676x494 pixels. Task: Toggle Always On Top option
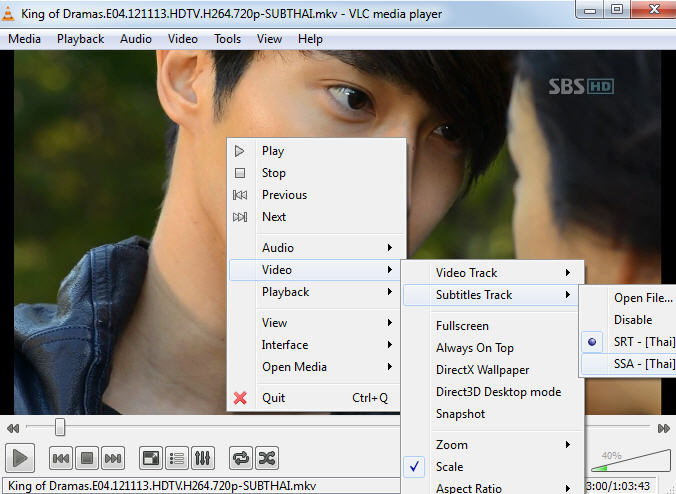click(494, 348)
